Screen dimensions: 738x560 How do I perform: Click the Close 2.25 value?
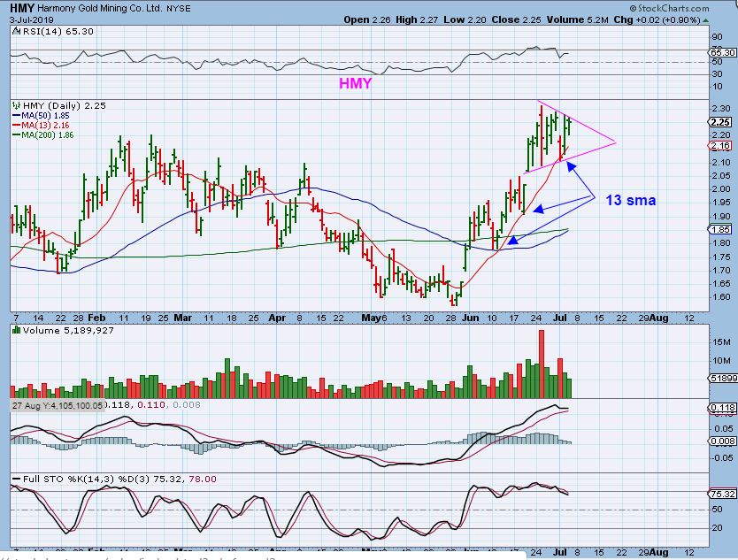[517, 19]
